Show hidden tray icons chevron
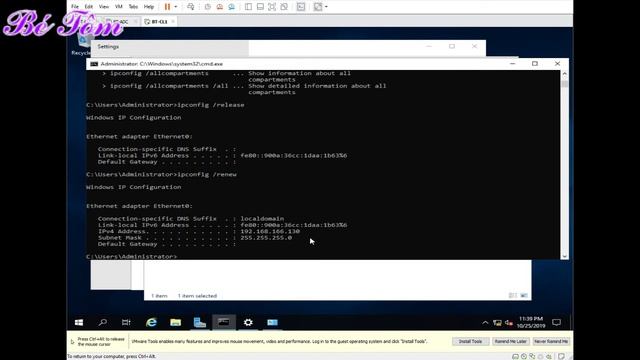The height and width of the screenshot is (360, 640). 485,322
